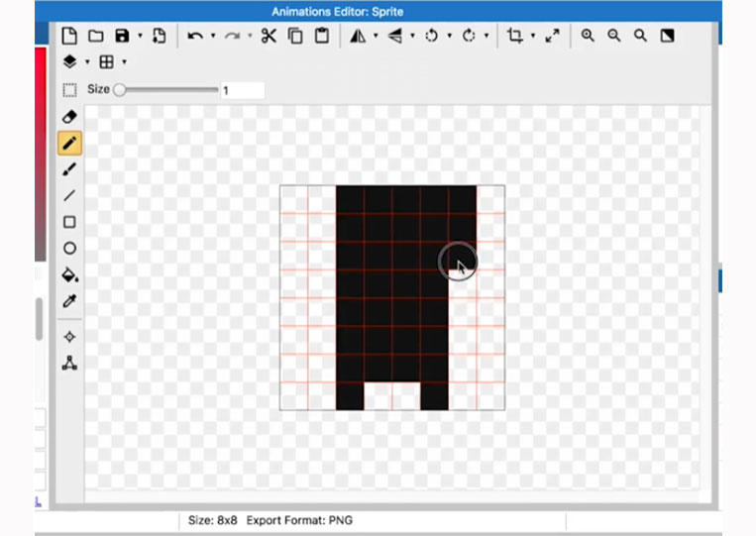Click the import file icon

[160, 36]
